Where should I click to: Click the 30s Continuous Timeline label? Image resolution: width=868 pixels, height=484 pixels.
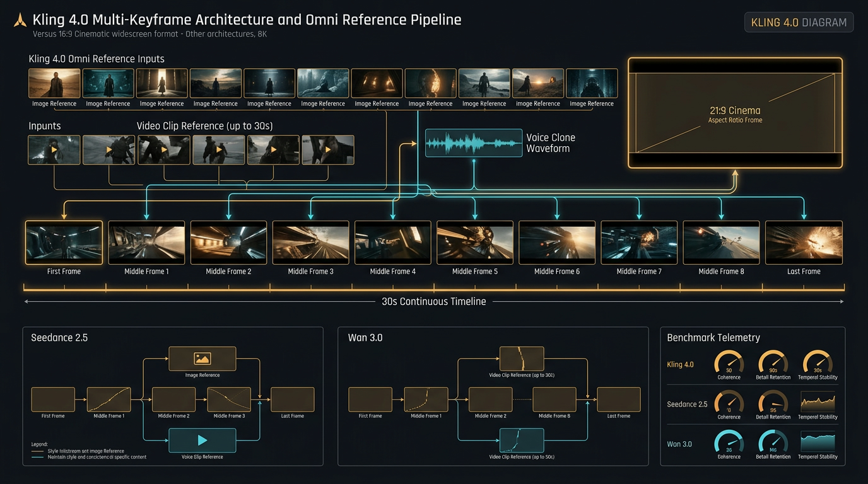tap(434, 302)
